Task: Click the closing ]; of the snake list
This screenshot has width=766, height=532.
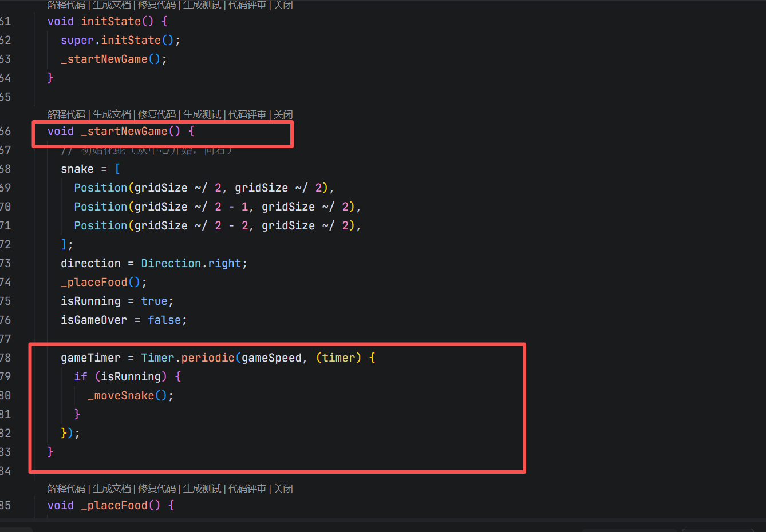Action: pyautogui.click(x=67, y=244)
